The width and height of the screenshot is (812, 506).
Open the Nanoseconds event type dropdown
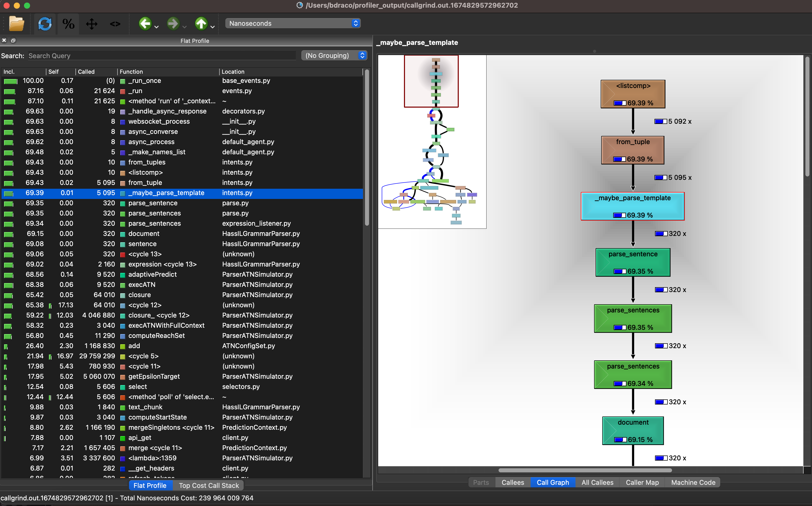coord(293,23)
